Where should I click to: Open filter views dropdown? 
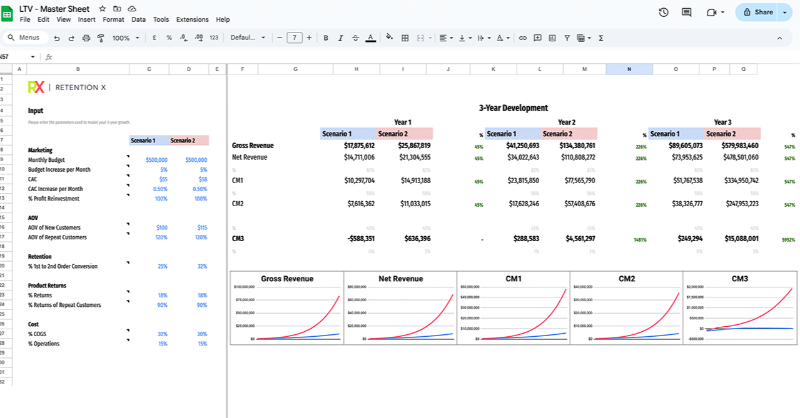(x=583, y=38)
